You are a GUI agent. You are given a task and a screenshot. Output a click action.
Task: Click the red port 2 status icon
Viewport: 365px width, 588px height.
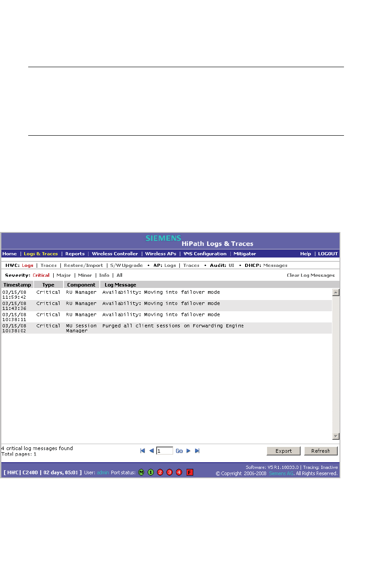(x=160, y=472)
